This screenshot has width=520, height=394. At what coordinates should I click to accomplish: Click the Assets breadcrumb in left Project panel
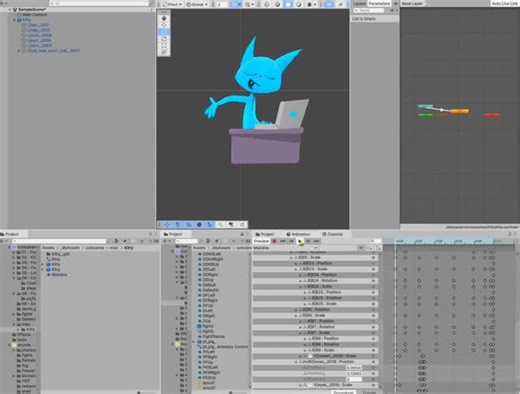pos(48,248)
